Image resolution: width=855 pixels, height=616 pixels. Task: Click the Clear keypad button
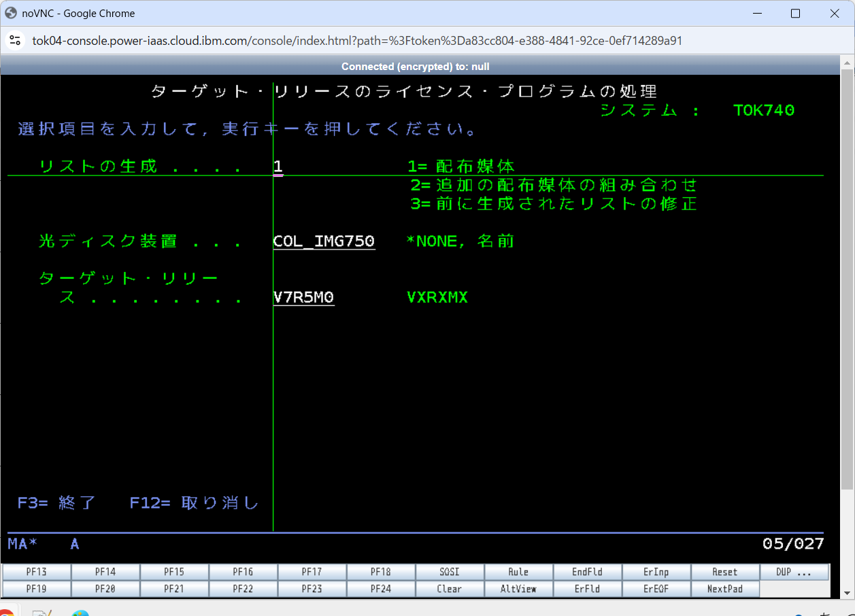(450, 589)
